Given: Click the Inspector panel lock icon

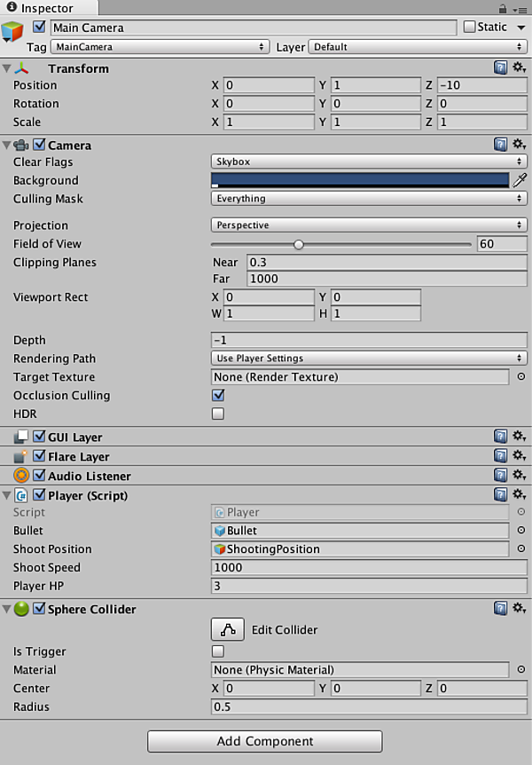Looking at the screenshot, I should [504, 9].
